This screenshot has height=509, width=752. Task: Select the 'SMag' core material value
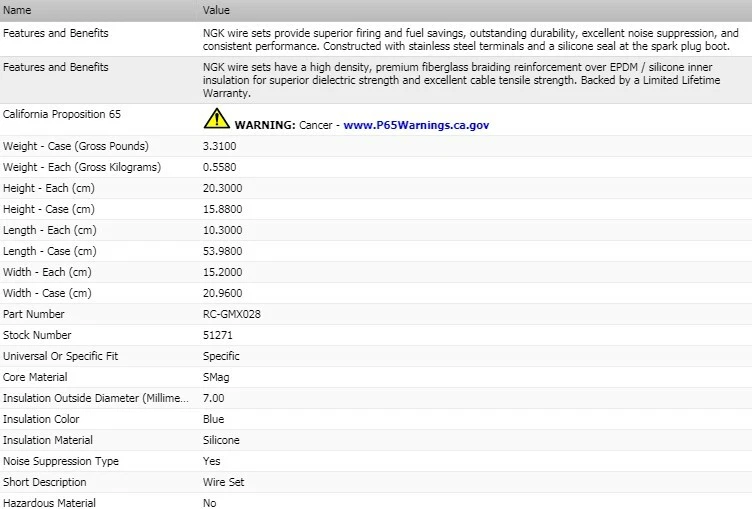point(216,378)
